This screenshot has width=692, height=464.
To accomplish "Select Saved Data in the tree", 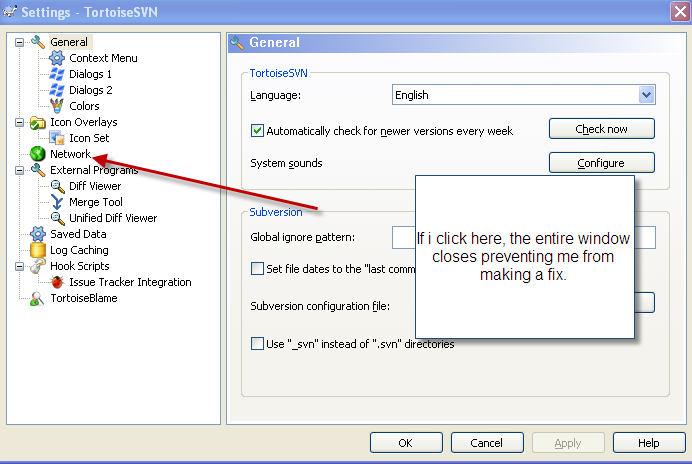I will click(x=78, y=234).
